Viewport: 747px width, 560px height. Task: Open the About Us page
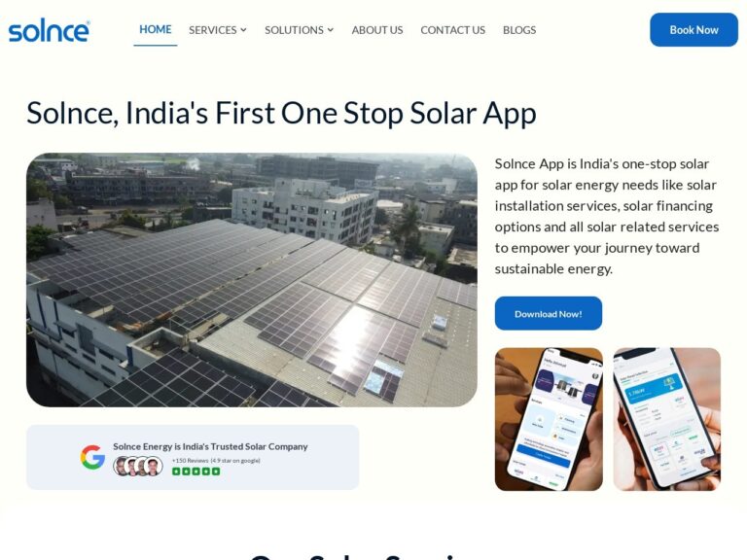coord(377,30)
